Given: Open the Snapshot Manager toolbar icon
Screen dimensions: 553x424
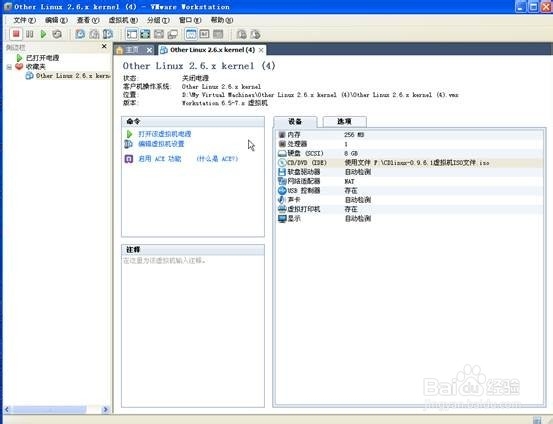Looking at the screenshot, I should coord(108,34).
